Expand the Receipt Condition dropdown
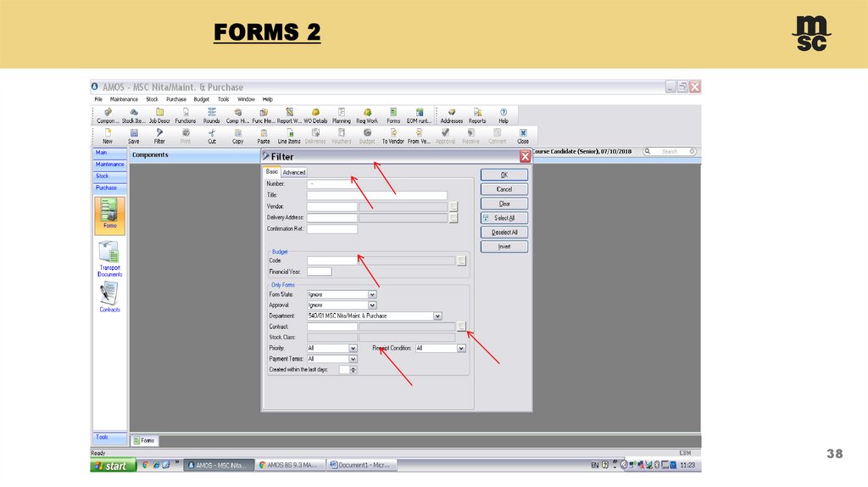The image size is (868, 487). pyautogui.click(x=460, y=349)
